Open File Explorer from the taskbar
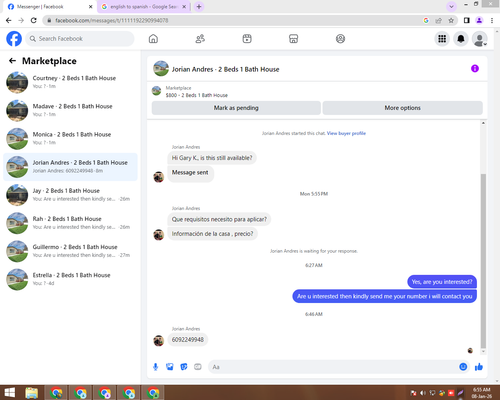The width and height of the screenshot is (500, 400). [32, 393]
